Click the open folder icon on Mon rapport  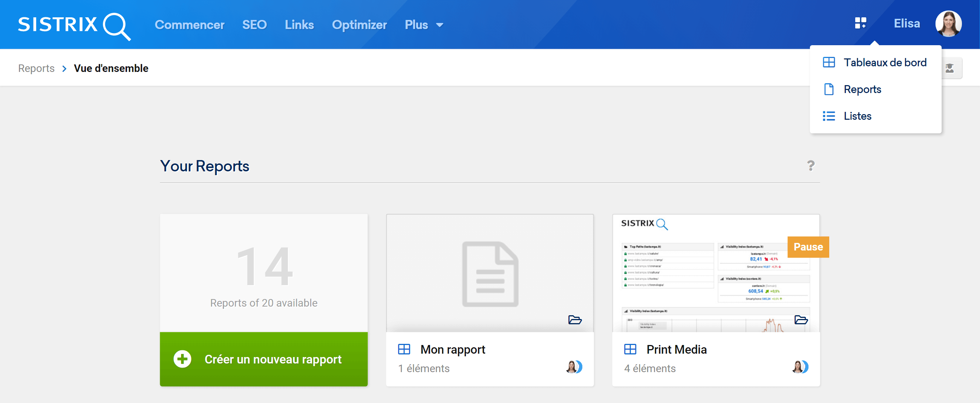click(x=574, y=320)
